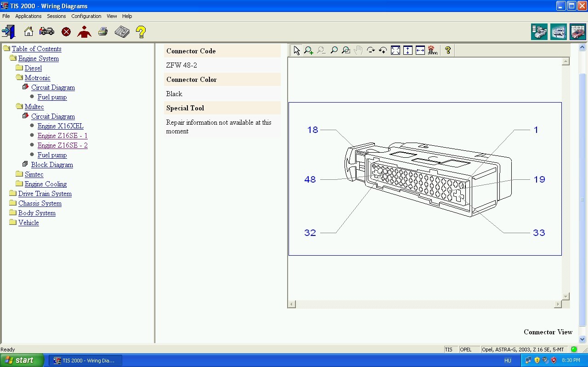Click the exit door icon in the toolbar
Viewport: 588px width, 367px height.
[x=8, y=32]
